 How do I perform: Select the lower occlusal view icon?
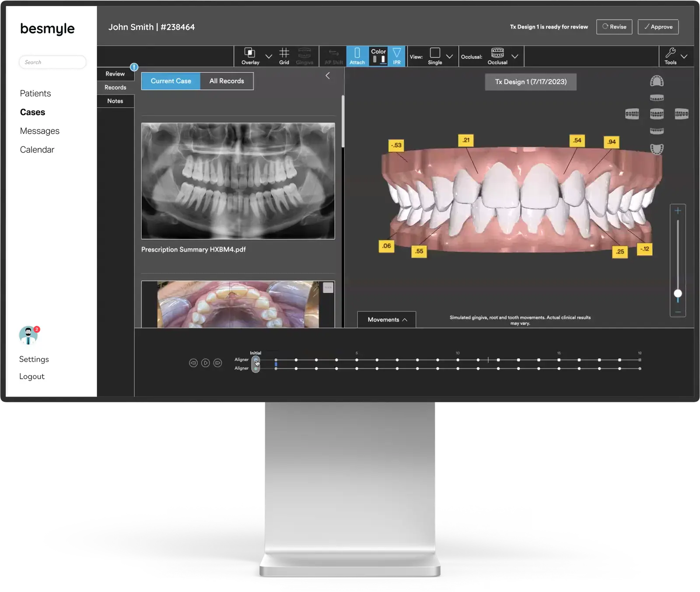[657, 148]
